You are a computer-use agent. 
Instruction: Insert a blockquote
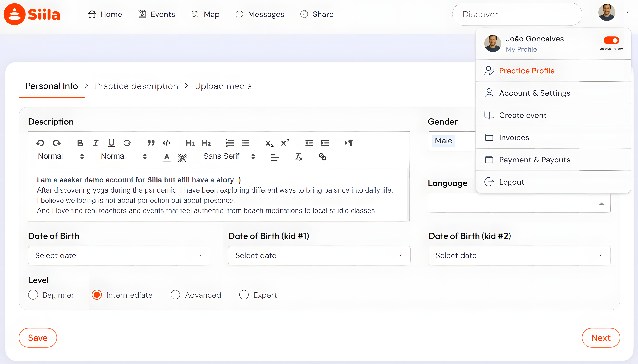(151, 143)
